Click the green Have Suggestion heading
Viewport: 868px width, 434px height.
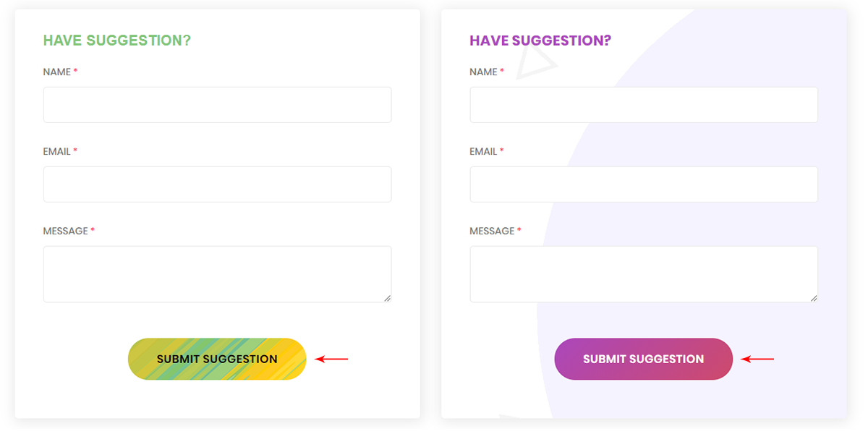click(117, 41)
